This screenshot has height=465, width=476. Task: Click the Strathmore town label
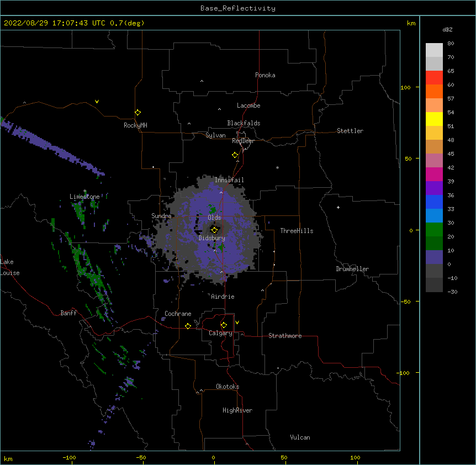285,336
